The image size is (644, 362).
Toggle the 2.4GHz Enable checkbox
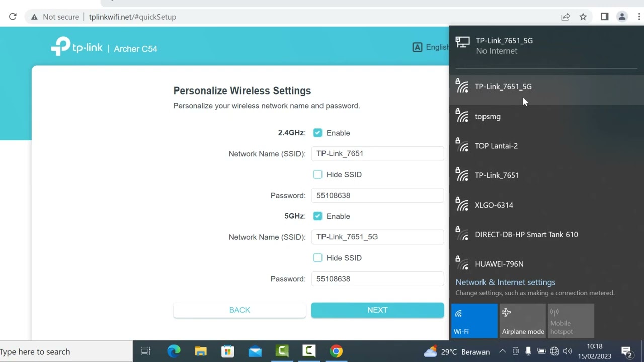317,133
